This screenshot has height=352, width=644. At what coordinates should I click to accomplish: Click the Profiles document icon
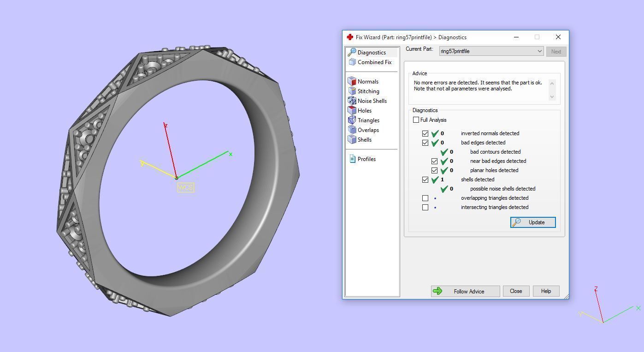(x=353, y=159)
